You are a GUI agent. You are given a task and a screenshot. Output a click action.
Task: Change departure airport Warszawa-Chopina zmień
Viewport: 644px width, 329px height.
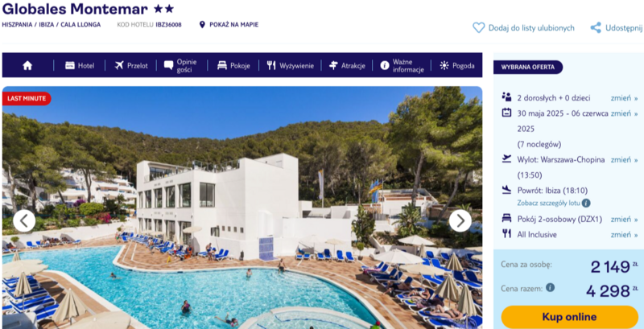(x=624, y=160)
